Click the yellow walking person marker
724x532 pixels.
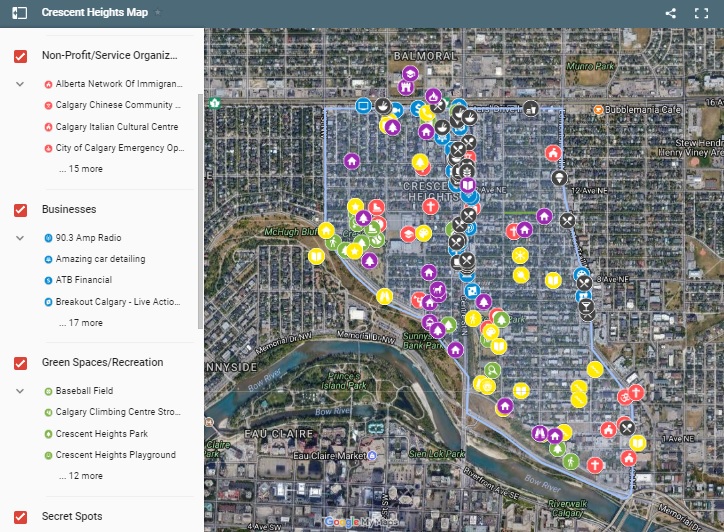coord(473,318)
